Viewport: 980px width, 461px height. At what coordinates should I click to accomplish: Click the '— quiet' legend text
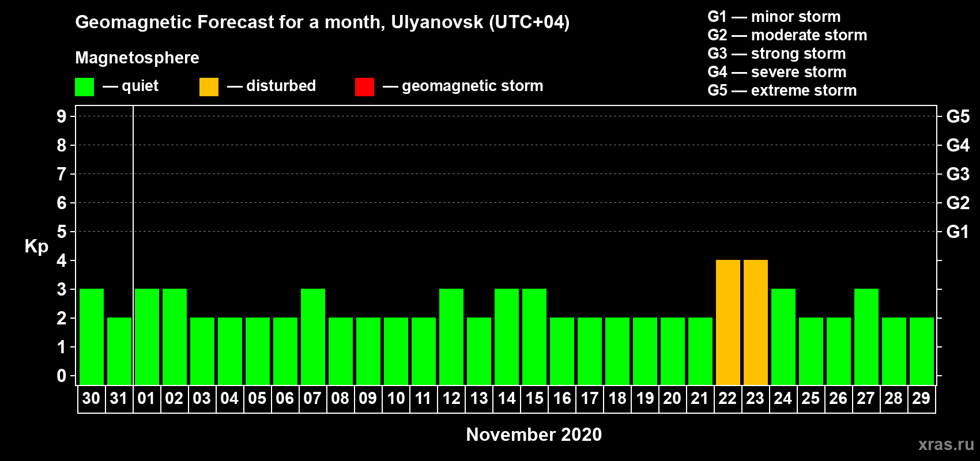point(130,86)
